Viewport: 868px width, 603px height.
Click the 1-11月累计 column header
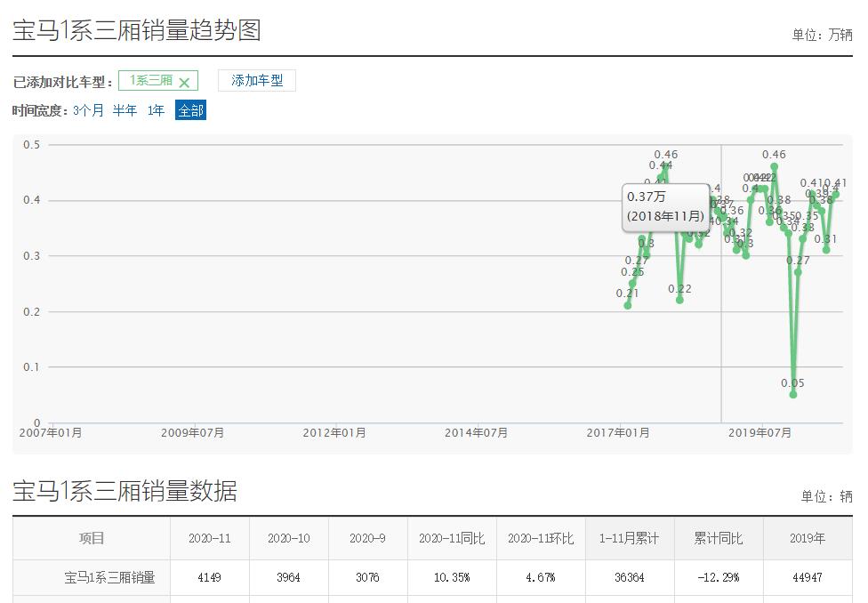pos(630,538)
